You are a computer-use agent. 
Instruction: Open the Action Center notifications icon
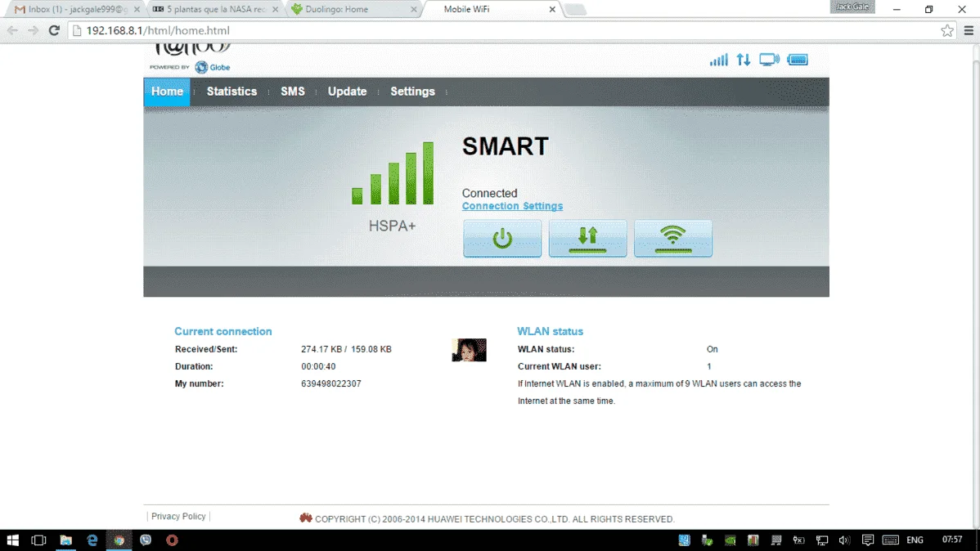click(x=867, y=540)
